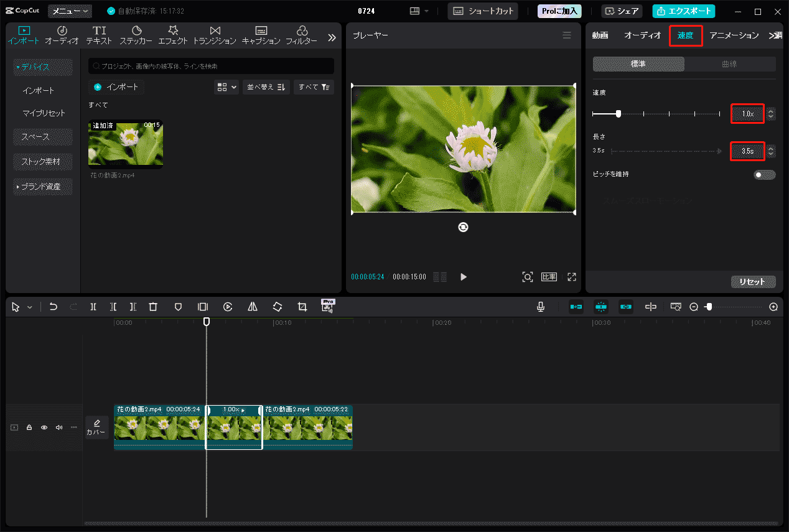Open the grid view mode dropdown
The image size is (789, 532).
click(226, 87)
